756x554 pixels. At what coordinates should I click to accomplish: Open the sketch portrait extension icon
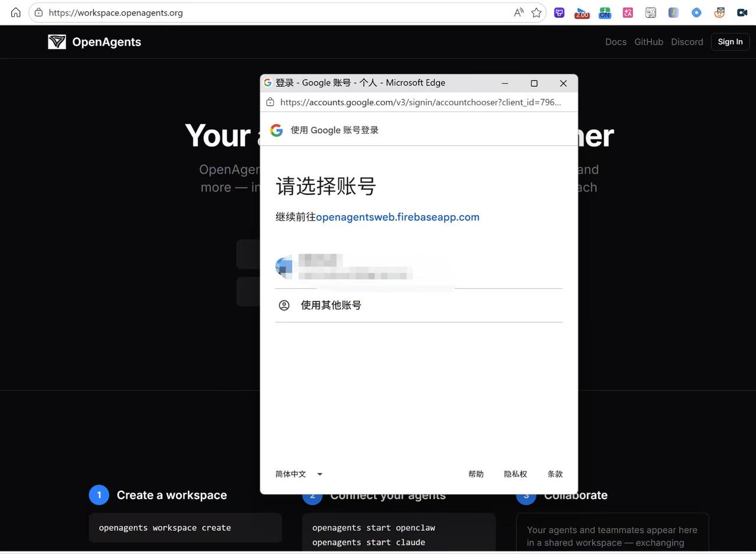click(x=650, y=12)
